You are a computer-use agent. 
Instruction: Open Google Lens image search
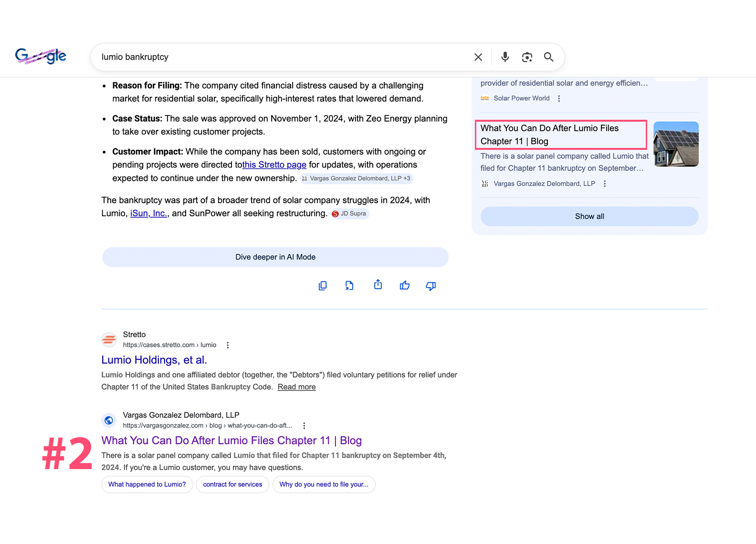527,57
